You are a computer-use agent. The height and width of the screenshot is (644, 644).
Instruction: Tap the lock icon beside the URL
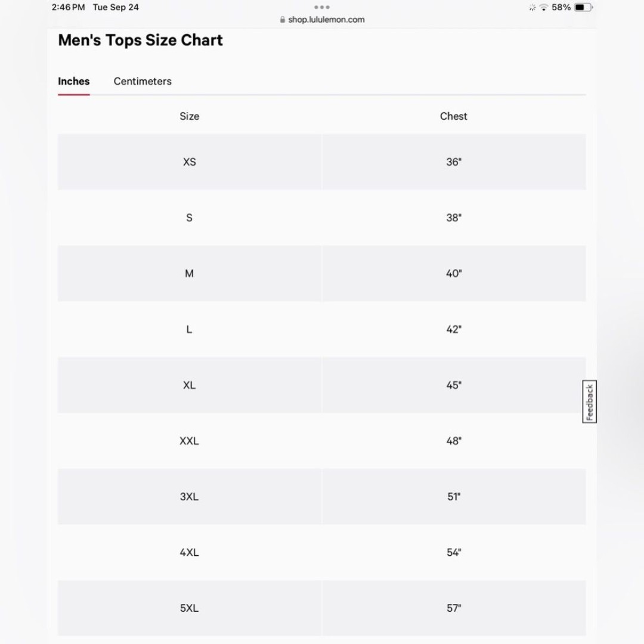click(283, 20)
